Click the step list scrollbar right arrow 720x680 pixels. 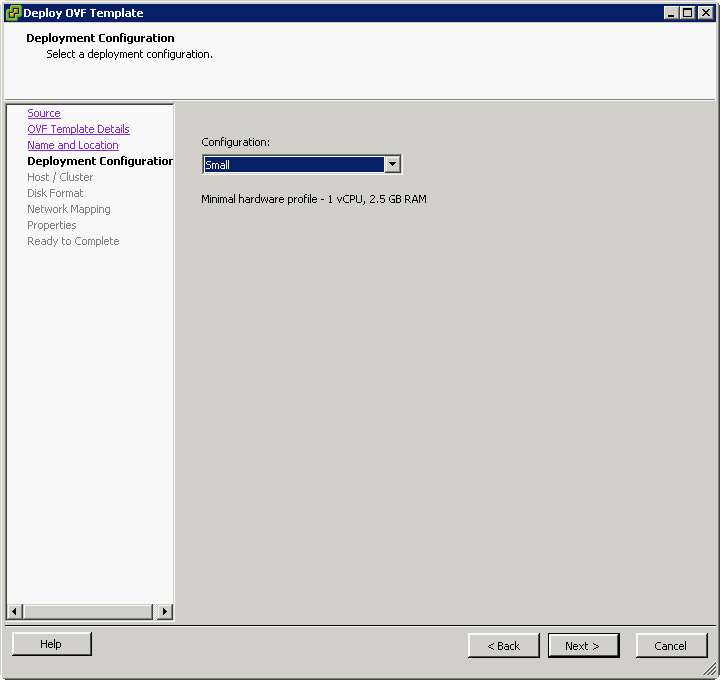point(165,611)
